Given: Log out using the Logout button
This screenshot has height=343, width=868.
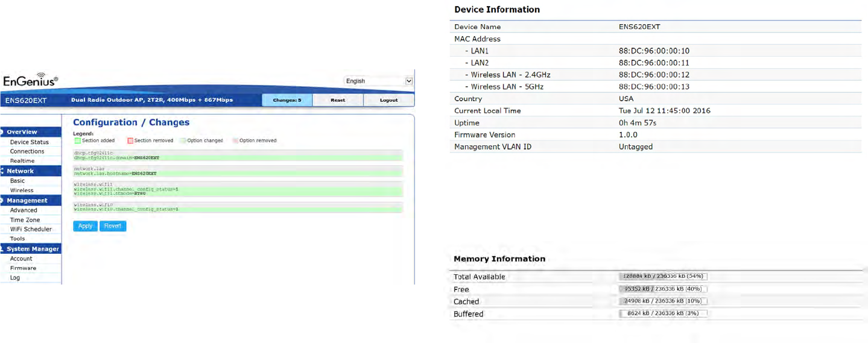Looking at the screenshot, I should pyautogui.click(x=389, y=100).
